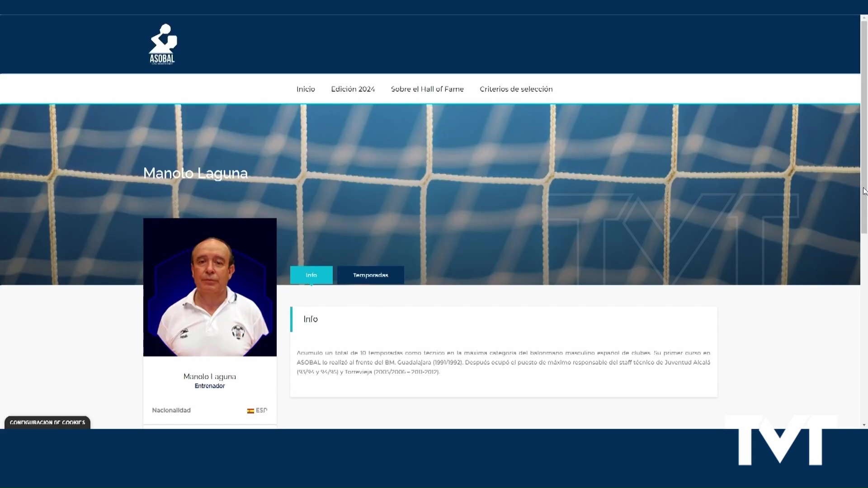This screenshot has height=488, width=868.
Task: Open Sobre el Hall of Fame
Action: (427, 89)
